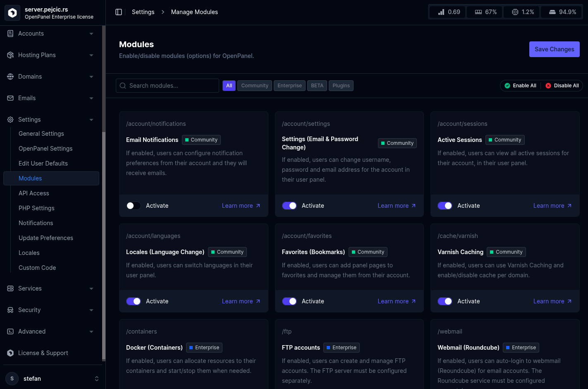Viewport: 588px width, 389px height.
Task: Open Custom Code settings page
Action: point(37,268)
